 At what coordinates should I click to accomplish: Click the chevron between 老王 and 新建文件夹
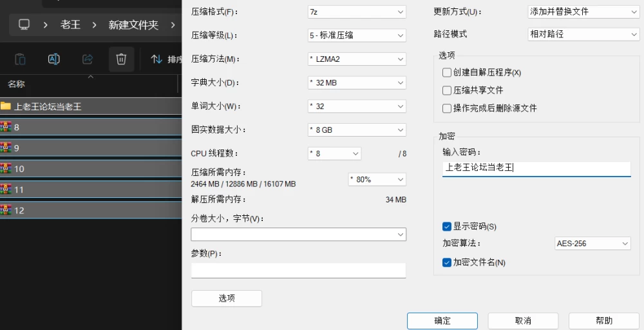pyautogui.click(x=95, y=24)
